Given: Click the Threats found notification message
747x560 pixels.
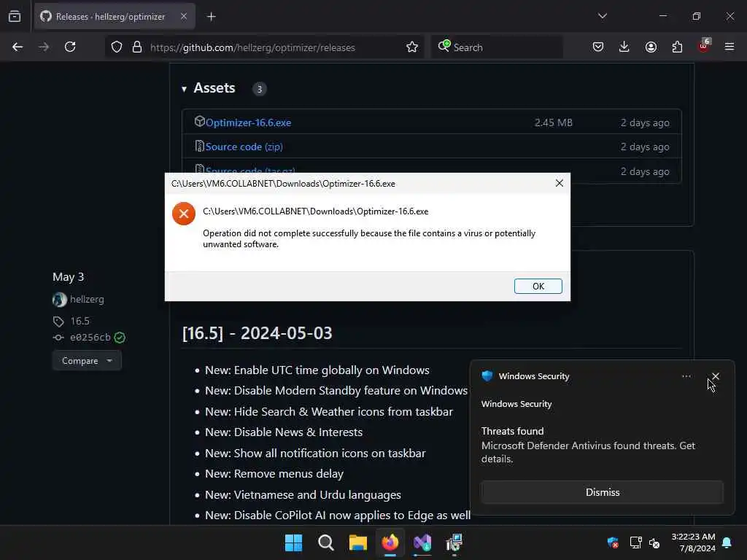Looking at the screenshot, I should 588,445.
